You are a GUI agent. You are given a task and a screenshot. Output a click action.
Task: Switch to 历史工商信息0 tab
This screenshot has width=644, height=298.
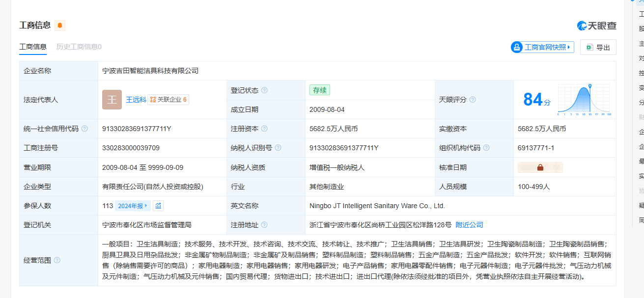point(79,47)
